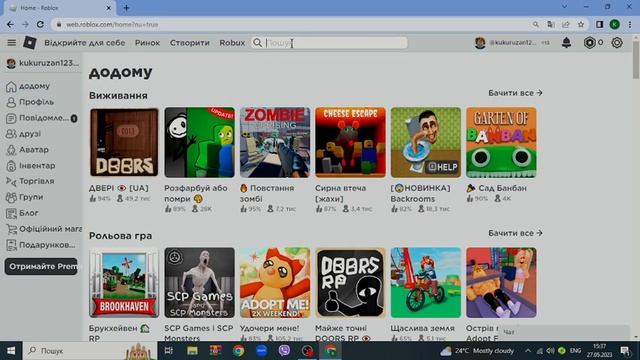This screenshot has width=640, height=360.
Task: Open the Щаслива земля game thumbnail
Action: pyautogui.click(x=426, y=282)
